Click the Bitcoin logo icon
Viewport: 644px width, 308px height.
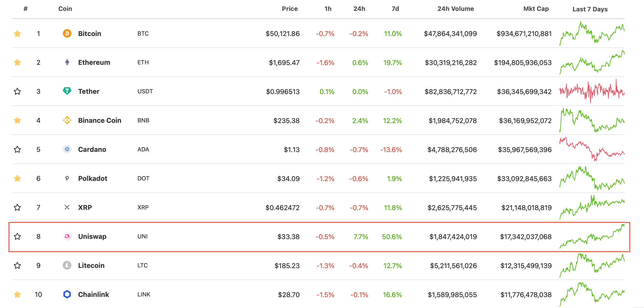click(x=67, y=33)
